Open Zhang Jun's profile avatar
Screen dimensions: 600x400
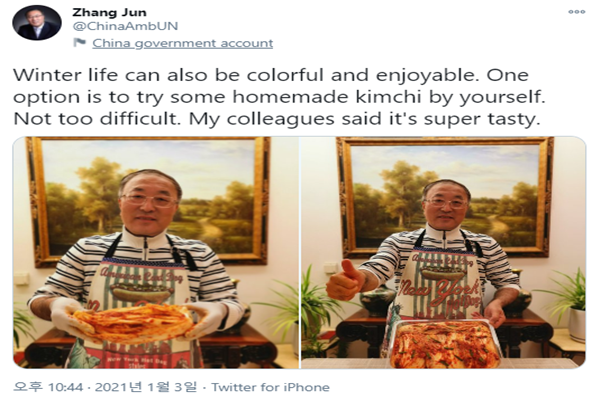click(x=37, y=23)
